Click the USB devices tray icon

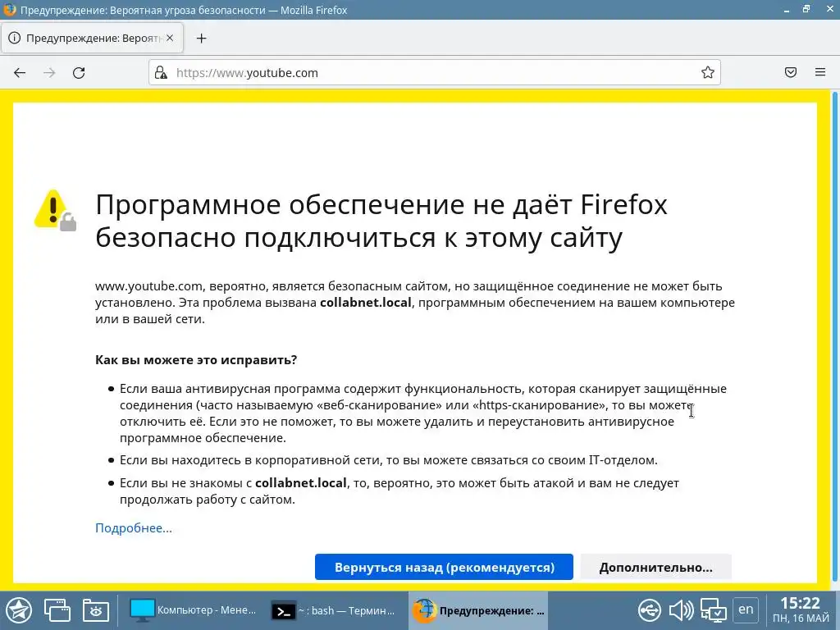pos(650,610)
